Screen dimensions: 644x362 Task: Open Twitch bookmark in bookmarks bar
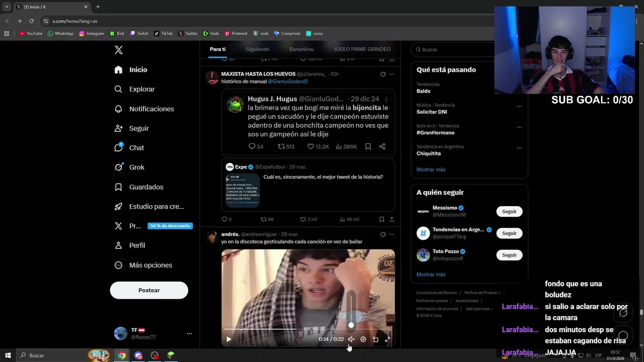[x=139, y=34]
